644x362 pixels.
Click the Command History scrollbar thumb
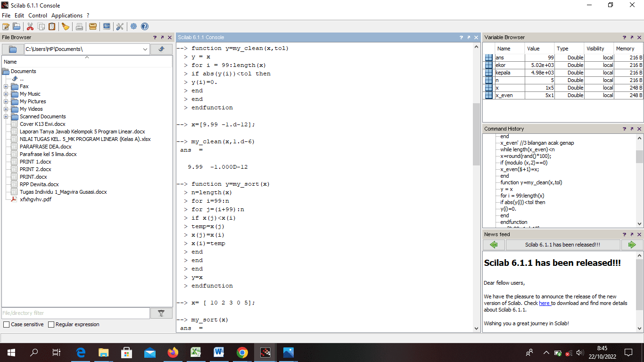click(x=639, y=156)
